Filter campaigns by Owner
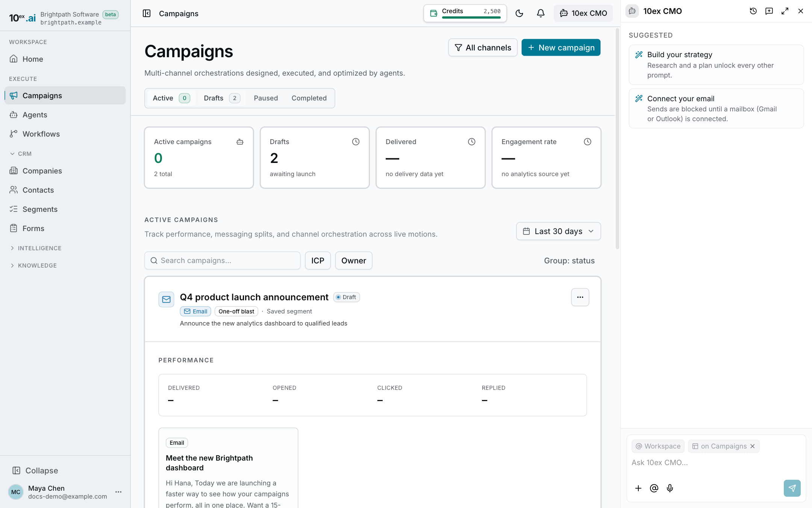 pos(354,260)
